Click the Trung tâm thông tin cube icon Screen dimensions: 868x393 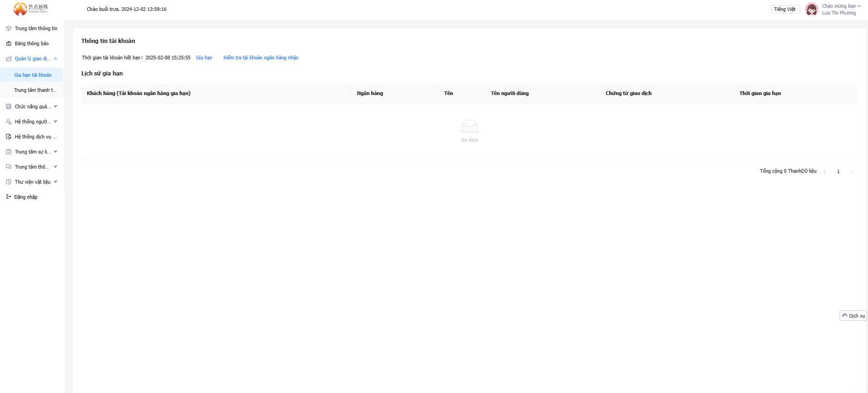tap(8, 28)
